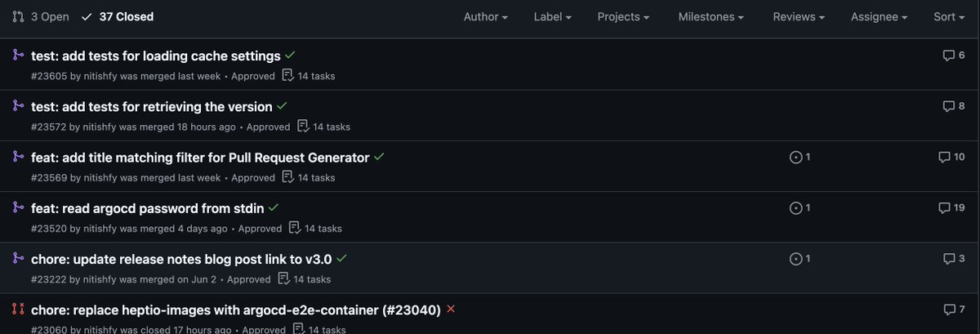This screenshot has width=980, height=334.
Task: Click the linked issue icon for title matching filter PR
Action: [x=796, y=157]
